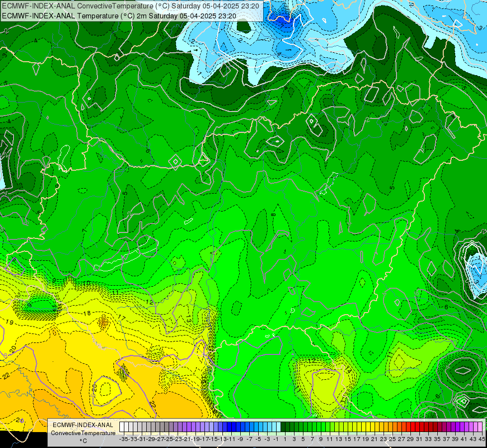Pick the orange swatch left of legend label 25
Viewport: 487px width, 448px height.
click(x=390, y=427)
